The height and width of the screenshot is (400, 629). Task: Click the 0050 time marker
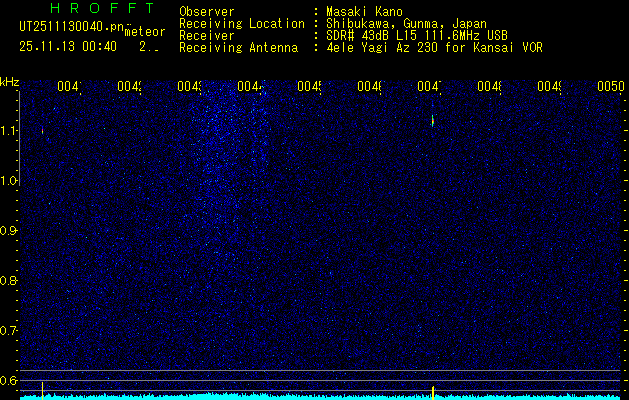pyautogui.click(x=611, y=87)
